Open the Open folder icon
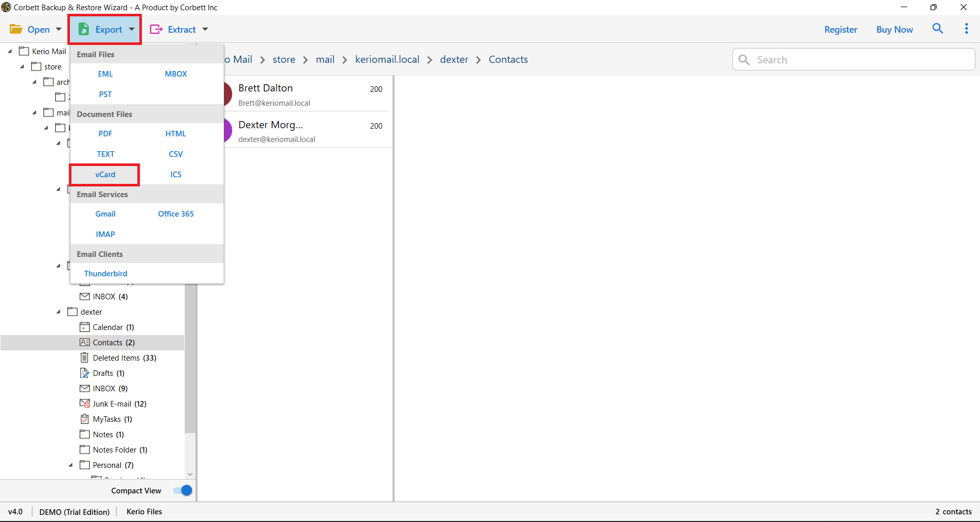980x522 pixels. (16, 29)
